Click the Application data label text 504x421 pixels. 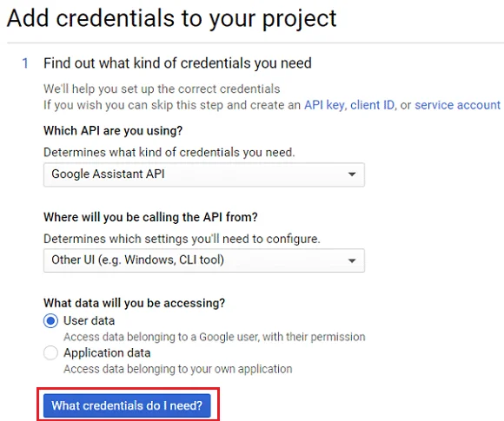coord(107,353)
